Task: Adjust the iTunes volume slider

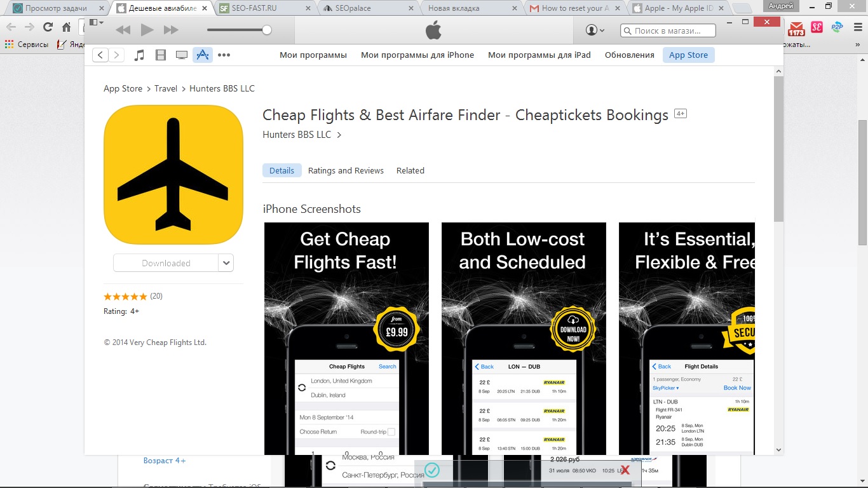Action: pyautogui.click(x=239, y=30)
